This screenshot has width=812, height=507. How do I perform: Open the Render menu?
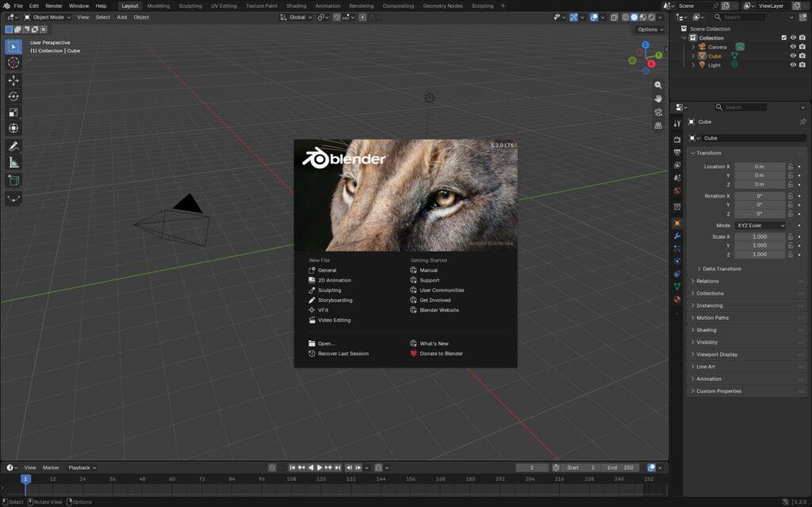54,6
